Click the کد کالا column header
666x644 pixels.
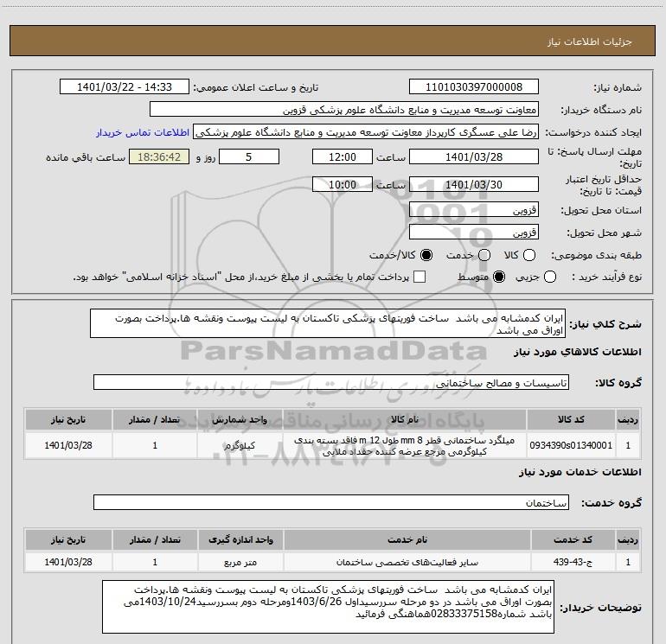[571, 419]
